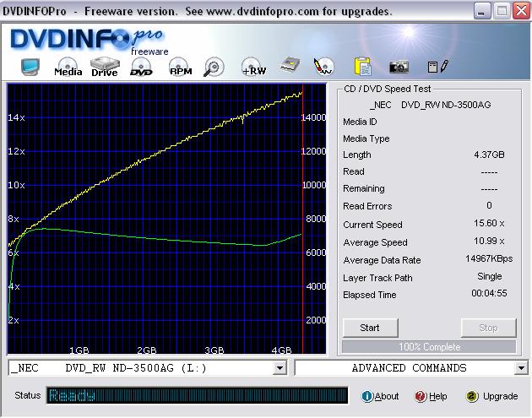
Task: Click the 4GB label on graph axis
Action: pyautogui.click(x=281, y=350)
